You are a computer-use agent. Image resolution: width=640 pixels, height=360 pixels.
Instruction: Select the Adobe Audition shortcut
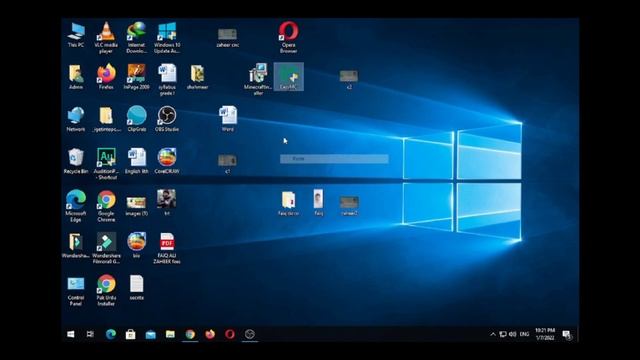point(106,164)
